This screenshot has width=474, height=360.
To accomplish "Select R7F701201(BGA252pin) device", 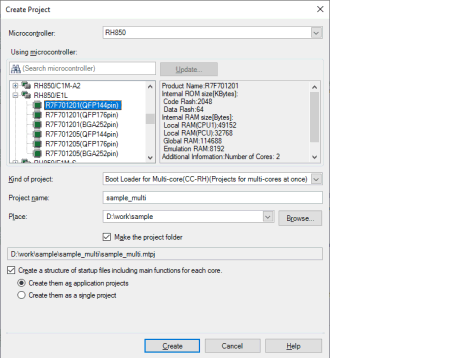I will pos(82,125).
